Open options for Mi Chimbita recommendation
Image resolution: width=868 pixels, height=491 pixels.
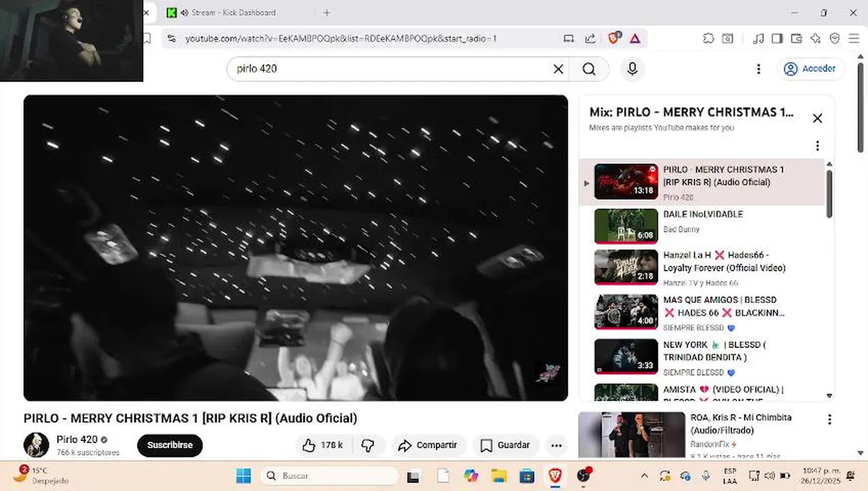point(829,419)
